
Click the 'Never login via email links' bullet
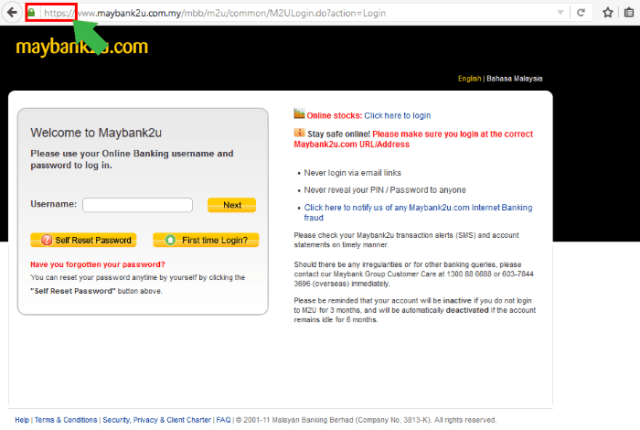[x=353, y=173]
